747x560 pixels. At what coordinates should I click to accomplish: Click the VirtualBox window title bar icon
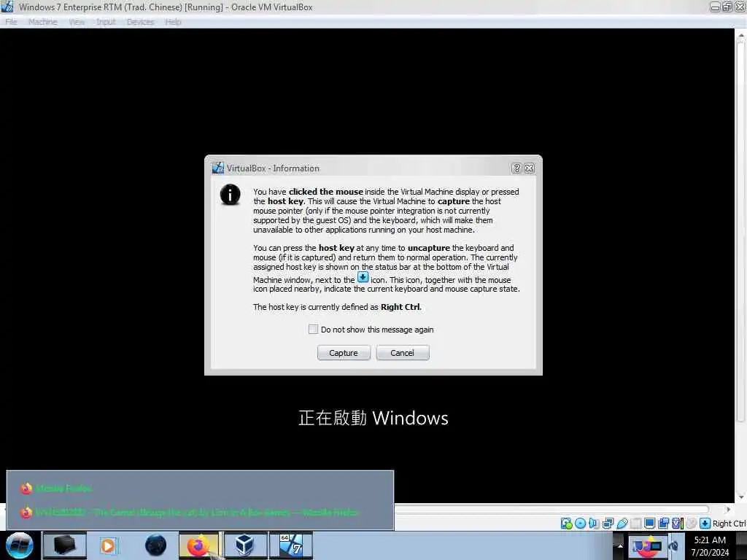coord(7,7)
